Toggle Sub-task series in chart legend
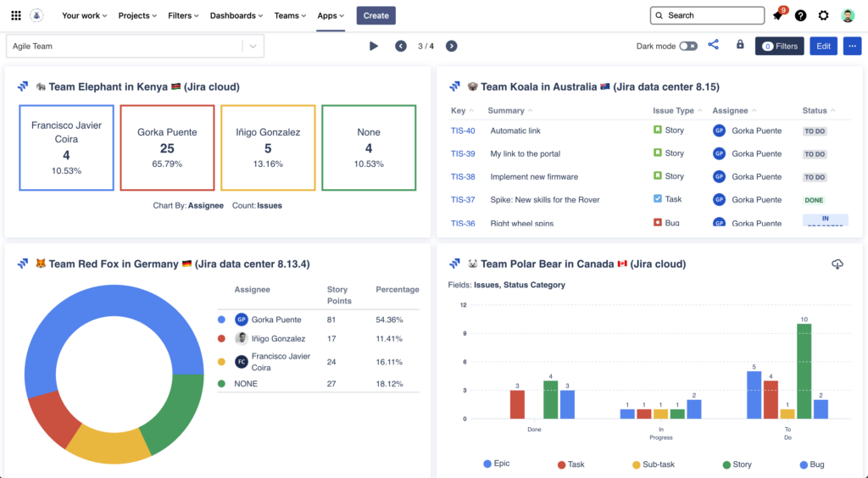 point(654,464)
